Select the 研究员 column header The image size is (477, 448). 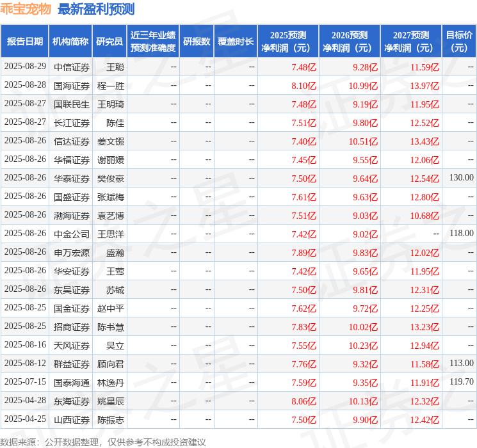coord(109,42)
